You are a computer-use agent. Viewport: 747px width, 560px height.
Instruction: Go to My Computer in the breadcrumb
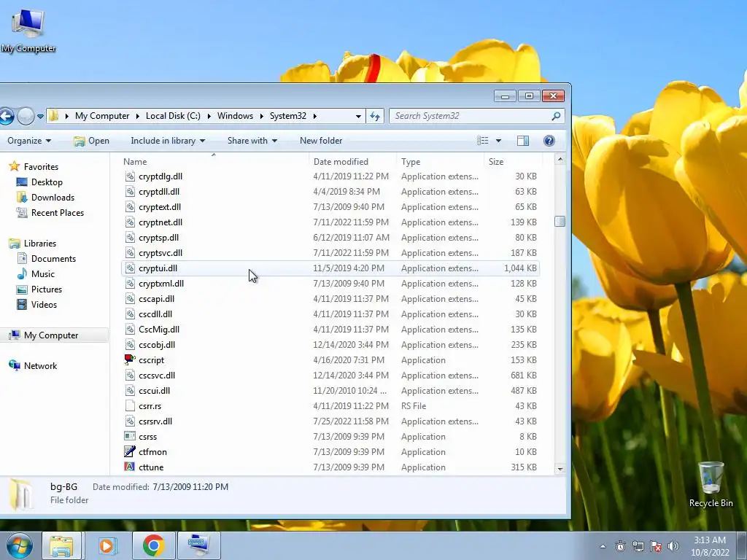click(x=102, y=116)
